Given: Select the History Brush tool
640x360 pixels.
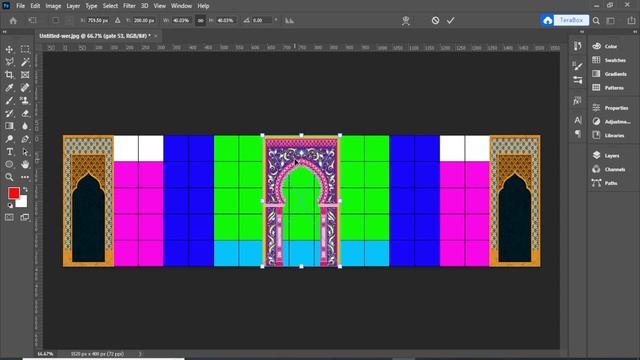Looking at the screenshot, I should point(9,113).
